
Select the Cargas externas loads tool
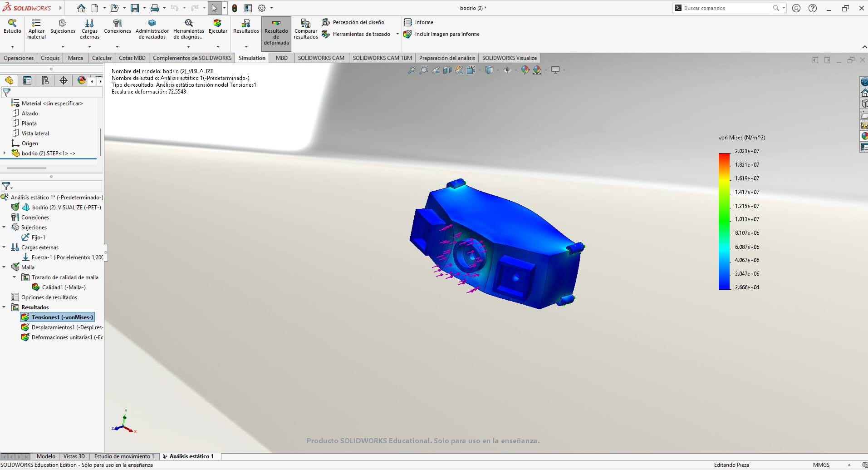[x=89, y=29]
